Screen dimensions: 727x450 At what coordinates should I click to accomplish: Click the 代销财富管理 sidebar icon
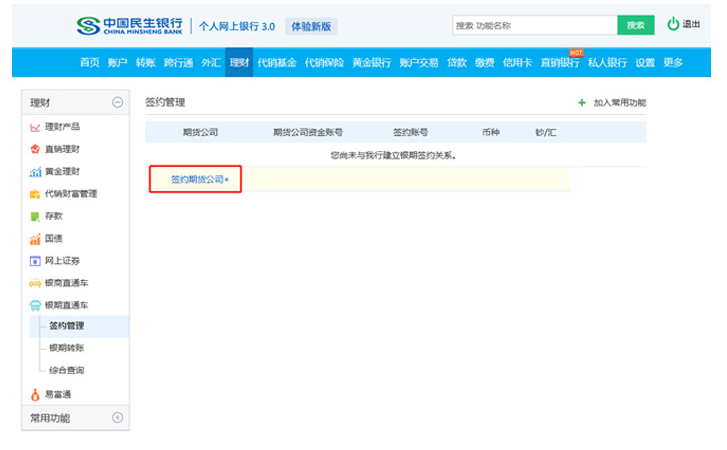pos(35,194)
